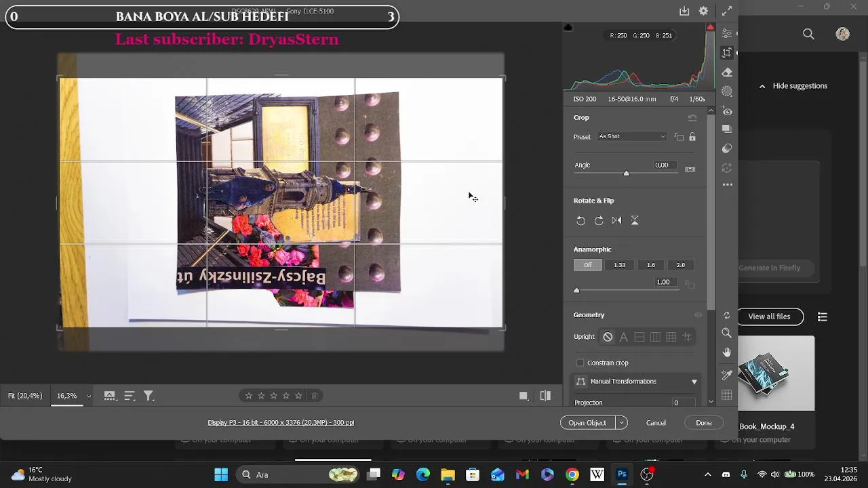Click the trash delete icon next to stars
868x488 pixels.
pos(315,396)
